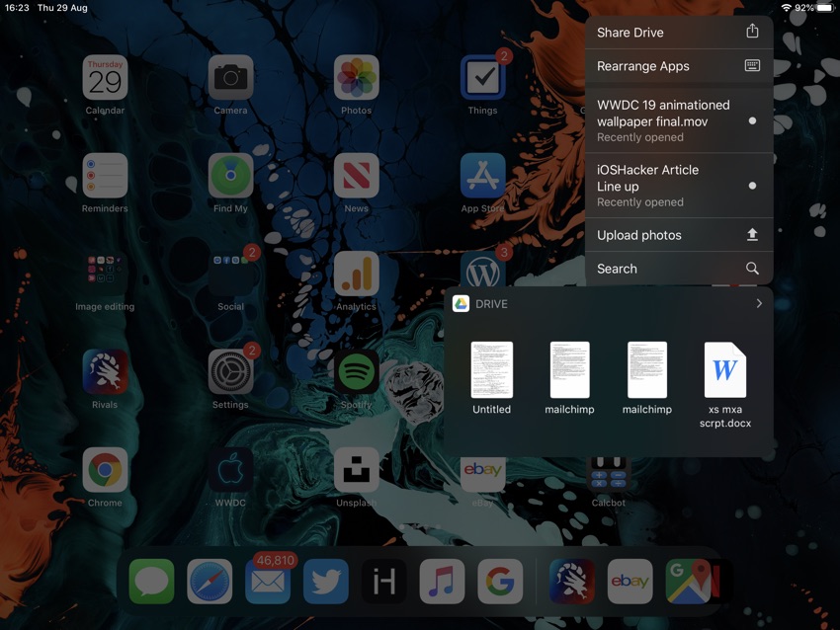Open WWDC 19 animationed wallpaper final.mov
This screenshot has height=630, width=840.
tap(679, 120)
